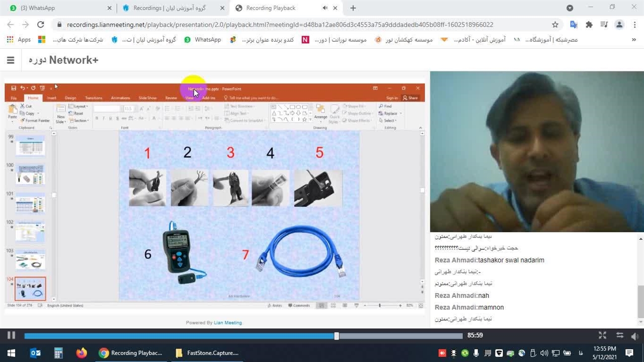Click the playback progress bar handle
Image resolution: width=644 pixels, height=362 pixels.
pyautogui.click(x=337, y=335)
